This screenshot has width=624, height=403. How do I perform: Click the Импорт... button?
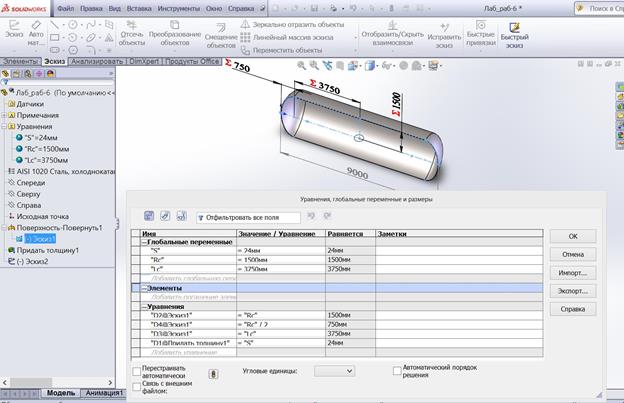[x=572, y=272]
